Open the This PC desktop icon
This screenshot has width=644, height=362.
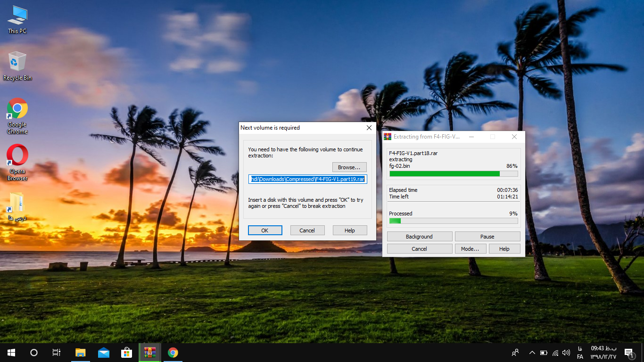(17, 19)
